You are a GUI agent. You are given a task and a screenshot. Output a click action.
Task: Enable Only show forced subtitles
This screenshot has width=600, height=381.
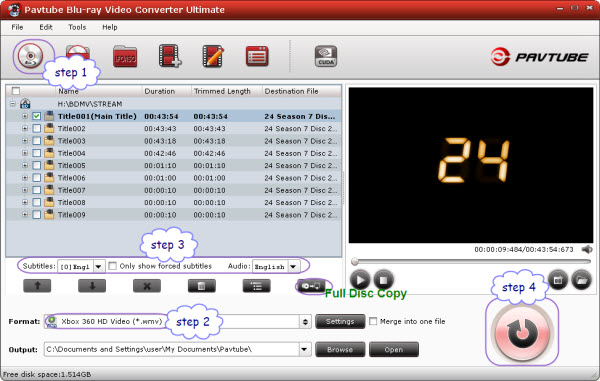click(112, 266)
